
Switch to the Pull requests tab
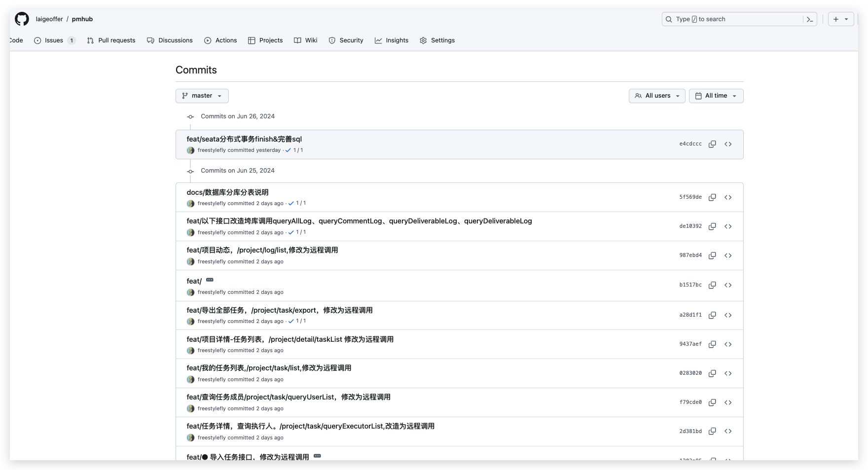coord(111,40)
